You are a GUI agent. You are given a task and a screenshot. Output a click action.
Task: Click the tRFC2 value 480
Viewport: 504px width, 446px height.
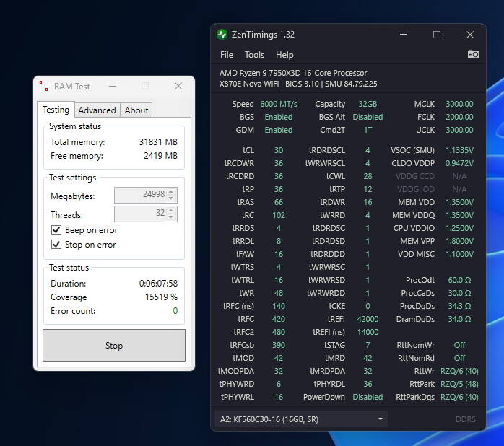pos(279,332)
